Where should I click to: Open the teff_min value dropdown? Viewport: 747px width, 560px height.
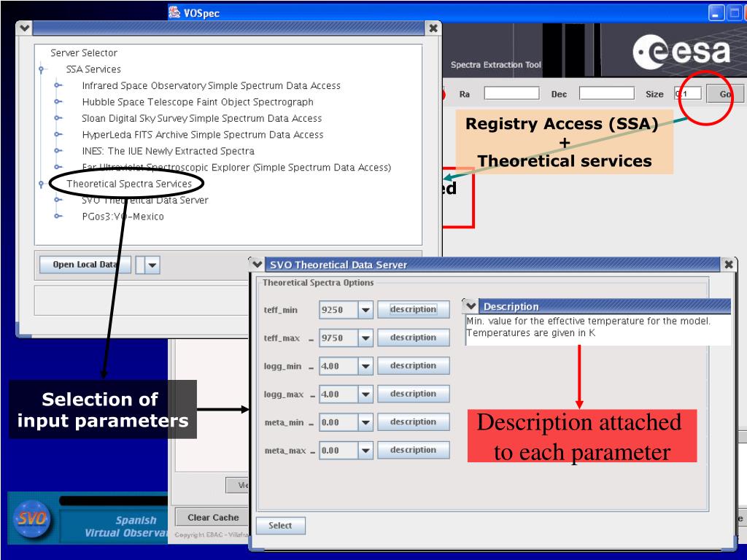[x=365, y=310]
